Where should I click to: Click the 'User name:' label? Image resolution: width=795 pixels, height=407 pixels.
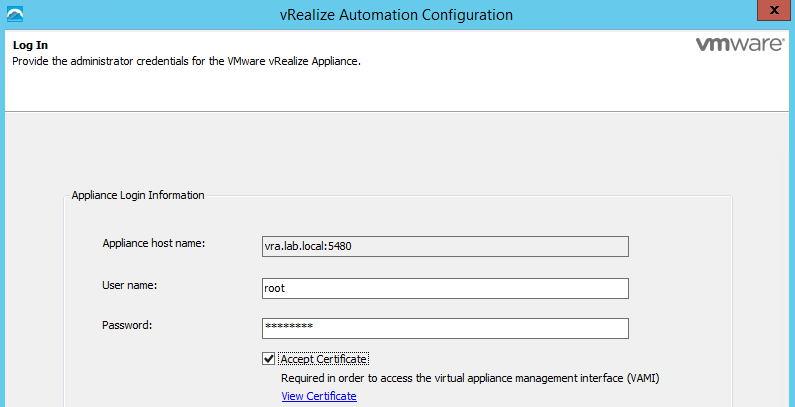coord(130,286)
